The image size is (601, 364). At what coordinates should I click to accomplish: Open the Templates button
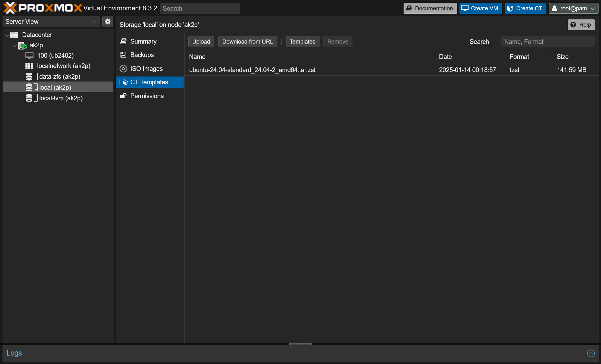click(x=302, y=42)
